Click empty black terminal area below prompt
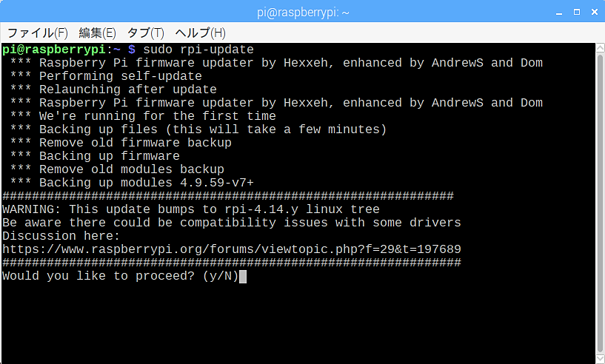Screen dimensions: 605x364 pos(297,324)
